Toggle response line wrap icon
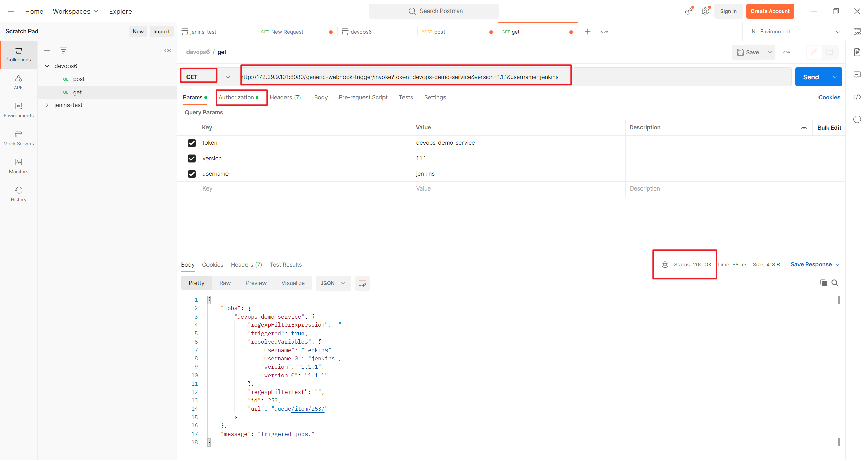 (362, 283)
